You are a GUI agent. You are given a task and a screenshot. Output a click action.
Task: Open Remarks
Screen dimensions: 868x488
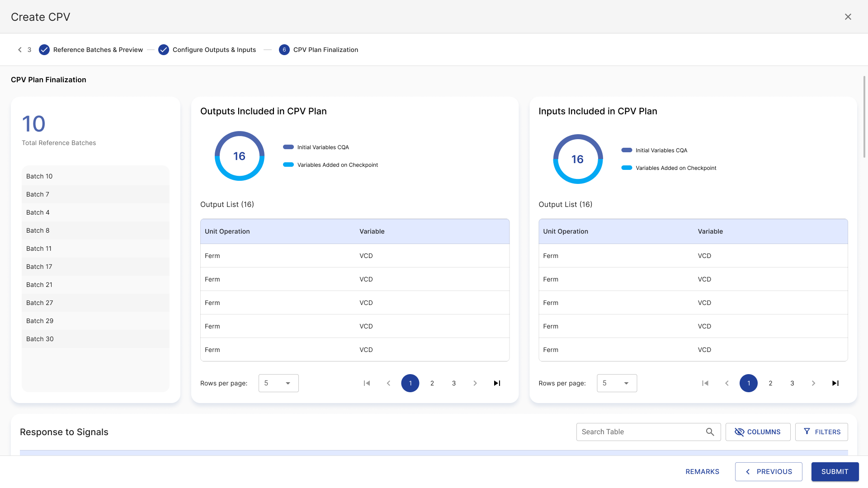tap(702, 472)
